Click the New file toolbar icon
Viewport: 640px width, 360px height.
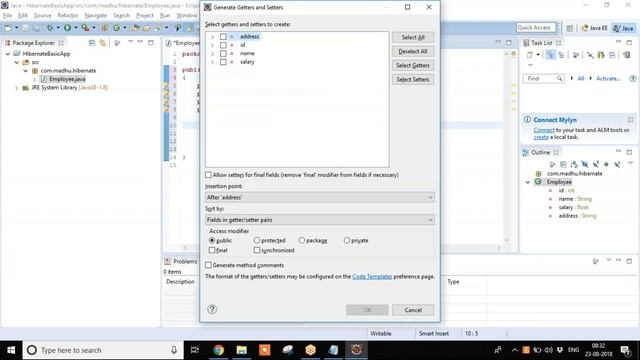point(8,28)
